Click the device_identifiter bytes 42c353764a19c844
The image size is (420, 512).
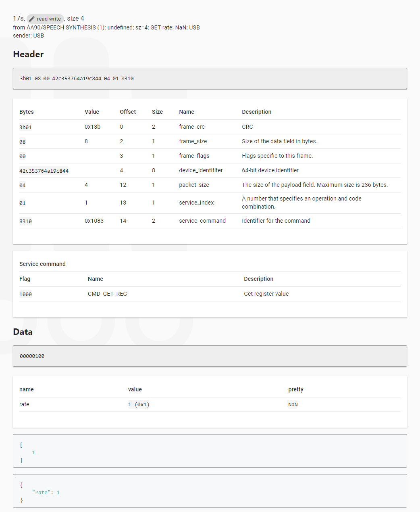click(x=44, y=170)
